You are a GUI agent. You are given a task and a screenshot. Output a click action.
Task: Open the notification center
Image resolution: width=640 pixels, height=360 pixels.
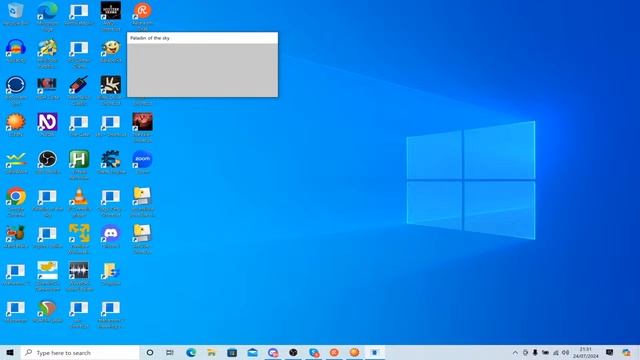pos(609,353)
